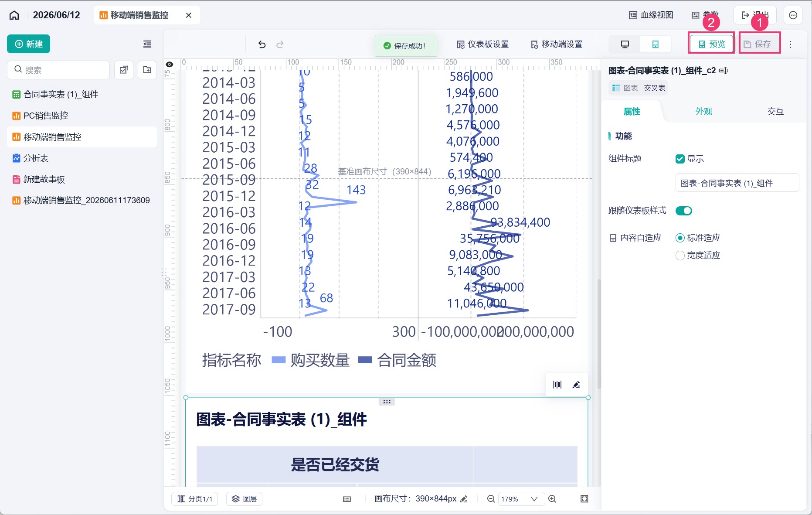This screenshot has height=515, width=812.
Task: Click the 交叉表 chart type tag
Action: pos(654,88)
